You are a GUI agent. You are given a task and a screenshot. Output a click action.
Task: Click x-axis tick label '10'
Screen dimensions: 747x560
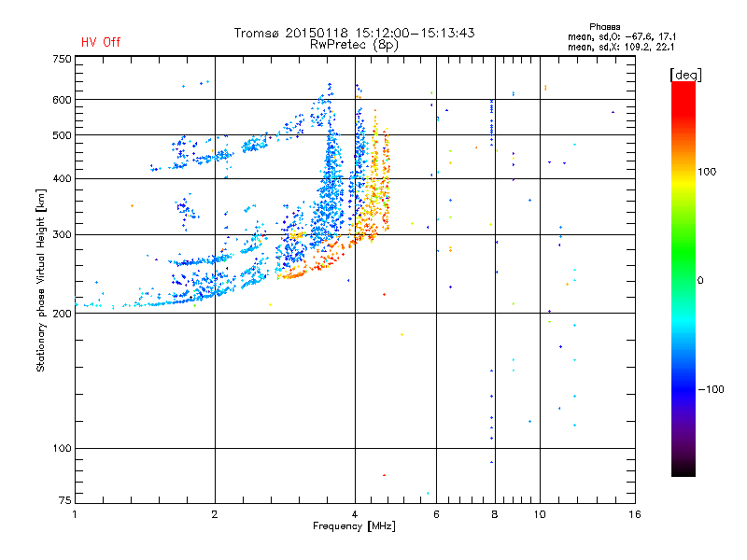click(x=540, y=514)
